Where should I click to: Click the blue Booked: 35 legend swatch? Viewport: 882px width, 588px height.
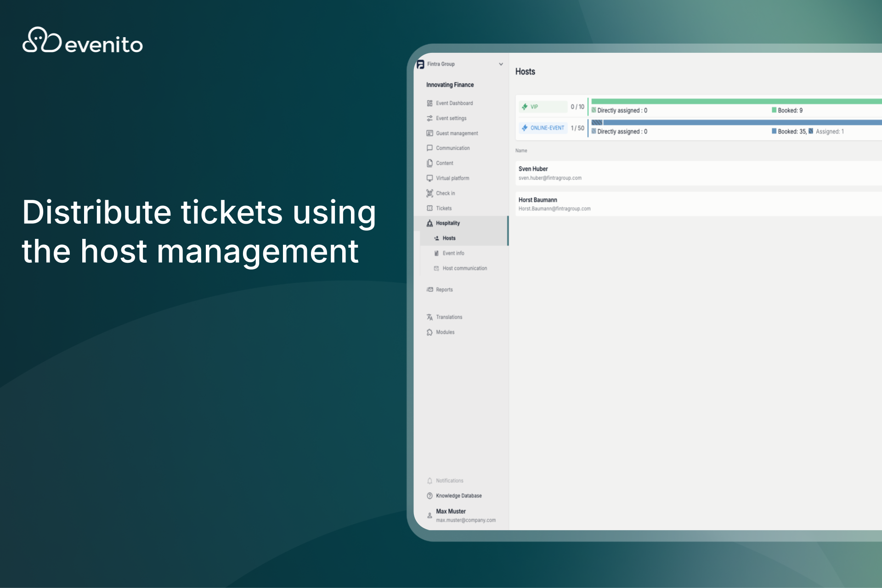(x=774, y=131)
